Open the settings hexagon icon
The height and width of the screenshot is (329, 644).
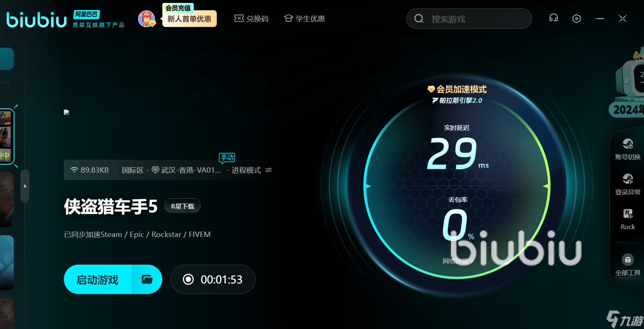point(577,19)
